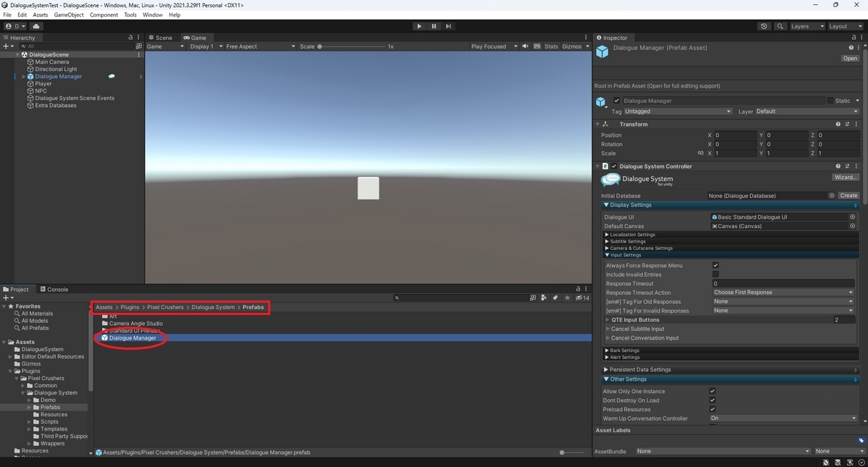Expand Dialogue Manager in the Hierarchy
The image size is (868, 467).
[x=23, y=76]
